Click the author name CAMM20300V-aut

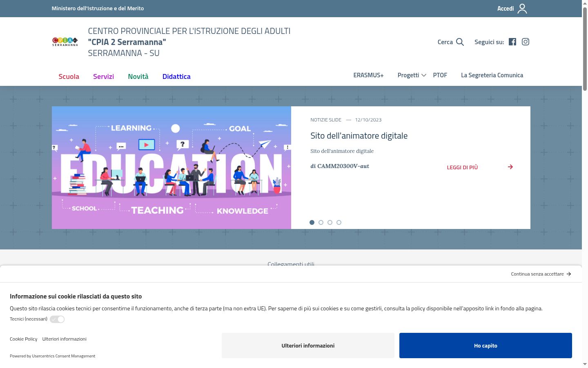[343, 166]
